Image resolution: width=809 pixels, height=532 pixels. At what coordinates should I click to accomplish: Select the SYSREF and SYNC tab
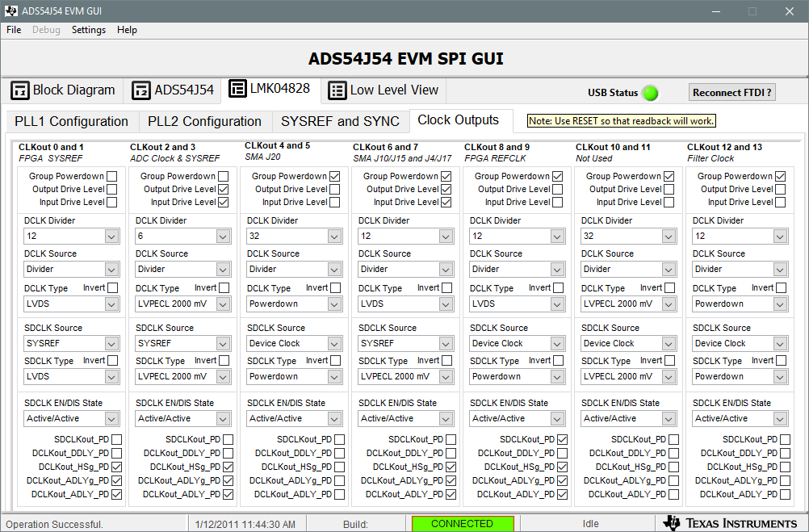[341, 120]
